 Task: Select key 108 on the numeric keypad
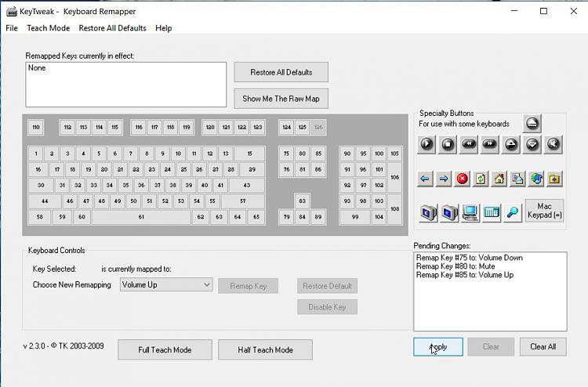pyautogui.click(x=395, y=209)
